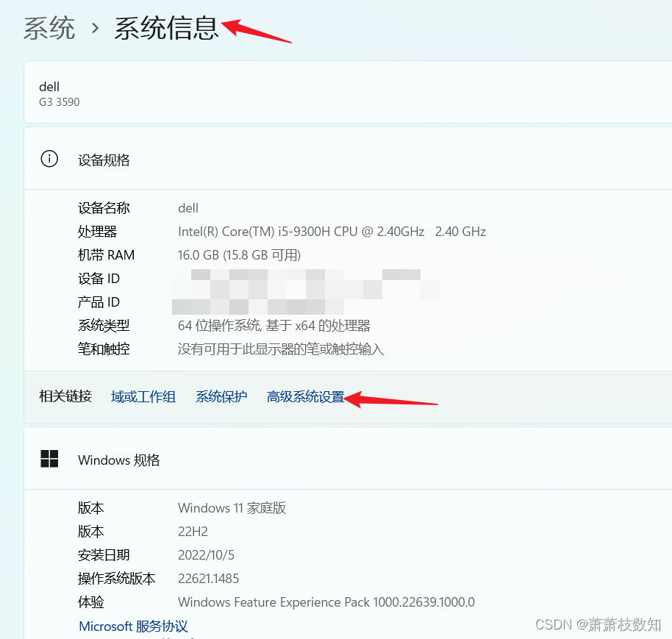Select the 22621.1485 OS build value

tap(208, 579)
